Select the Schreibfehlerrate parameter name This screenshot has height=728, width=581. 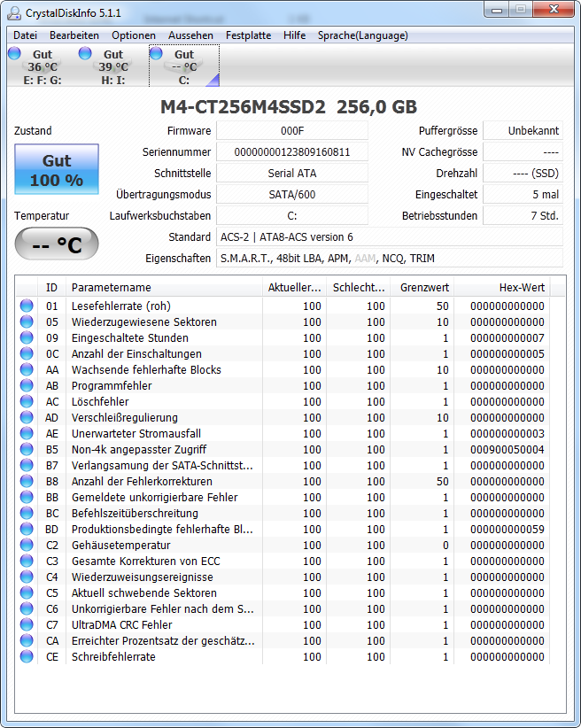(x=113, y=656)
